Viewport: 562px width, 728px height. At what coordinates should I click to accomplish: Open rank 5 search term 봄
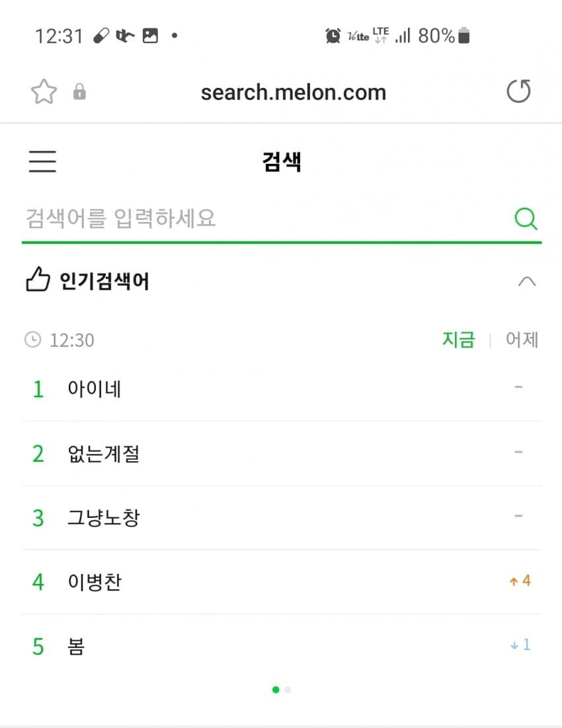tap(76, 646)
